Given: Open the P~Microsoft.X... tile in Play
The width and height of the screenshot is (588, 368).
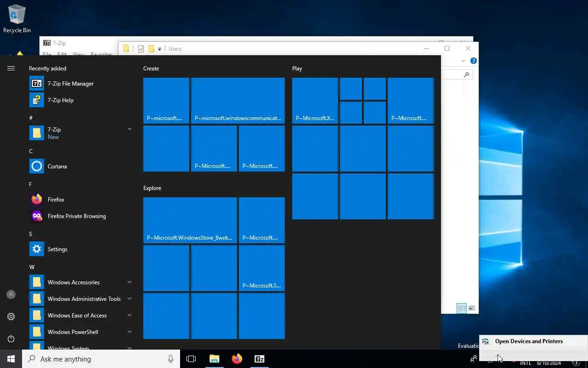Looking at the screenshot, I should (x=315, y=100).
